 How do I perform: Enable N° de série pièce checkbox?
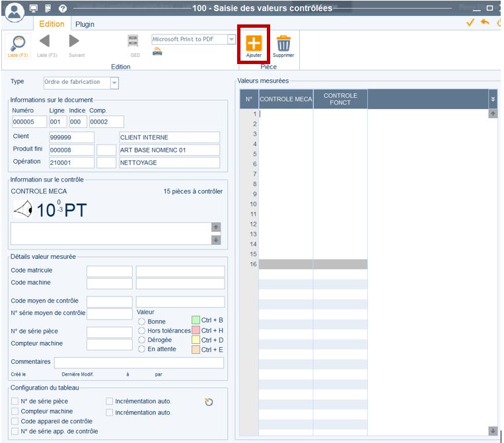tap(15, 401)
